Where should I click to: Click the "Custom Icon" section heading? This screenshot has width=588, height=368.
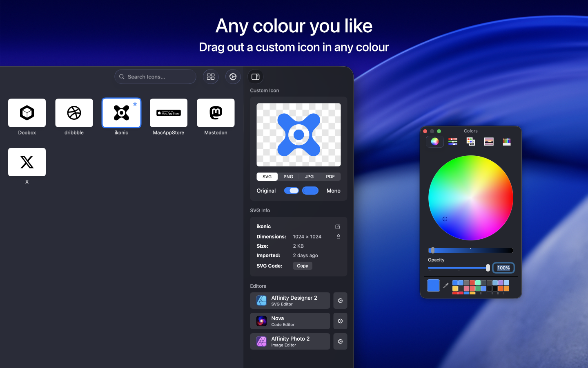pyautogui.click(x=265, y=90)
